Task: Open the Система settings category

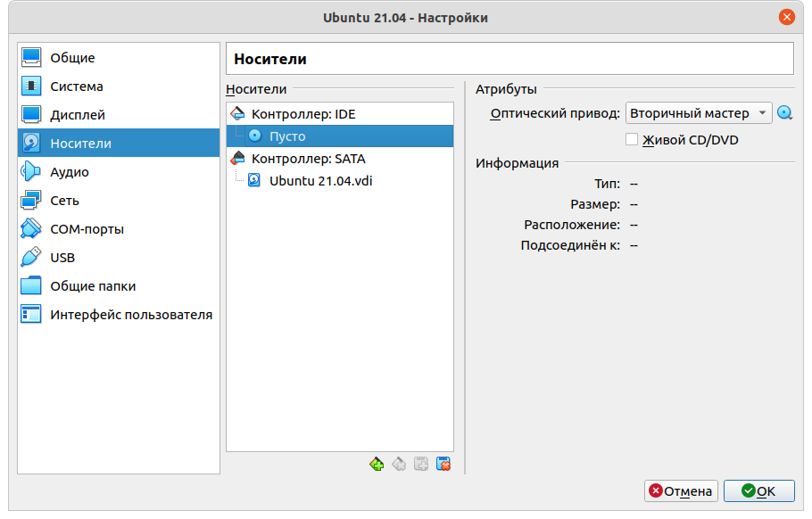Action: (x=119, y=86)
